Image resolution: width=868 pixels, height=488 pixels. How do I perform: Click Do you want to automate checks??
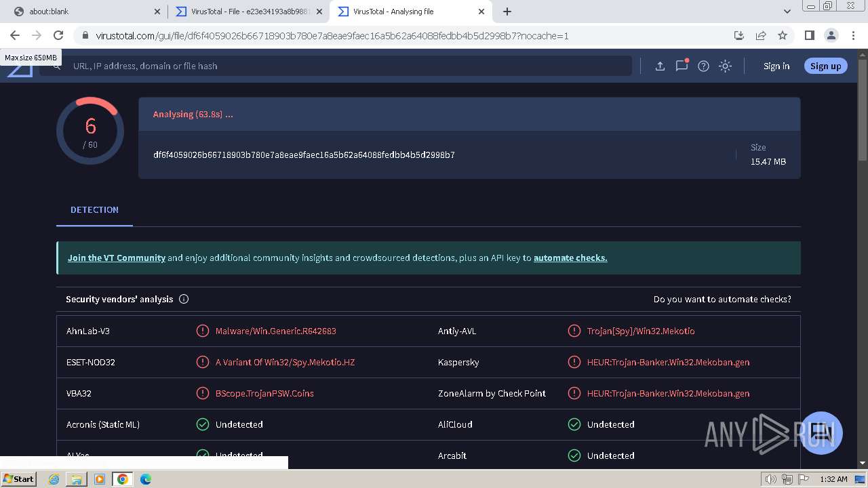[722, 299]
